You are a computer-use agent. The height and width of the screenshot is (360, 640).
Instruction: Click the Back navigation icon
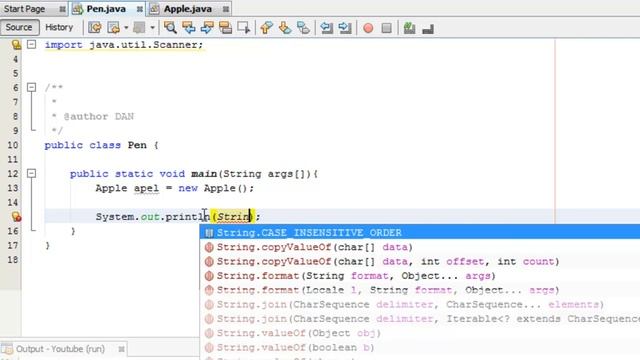[x=113, y=28]
